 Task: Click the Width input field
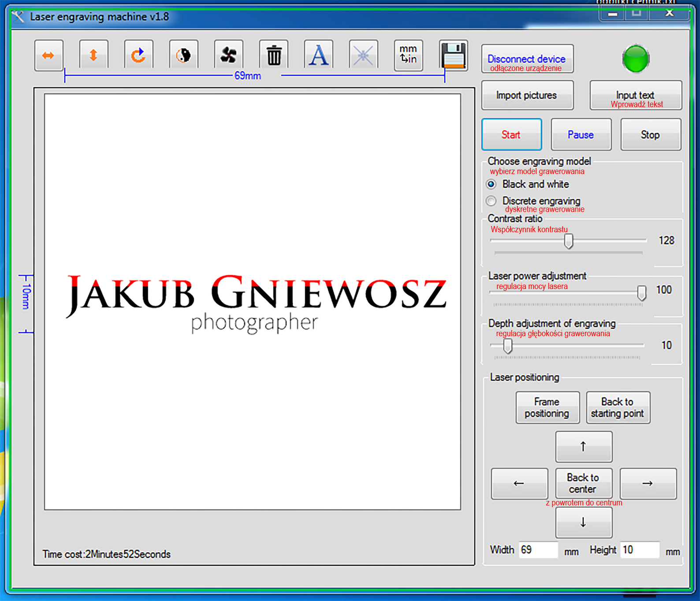(538, 550)
